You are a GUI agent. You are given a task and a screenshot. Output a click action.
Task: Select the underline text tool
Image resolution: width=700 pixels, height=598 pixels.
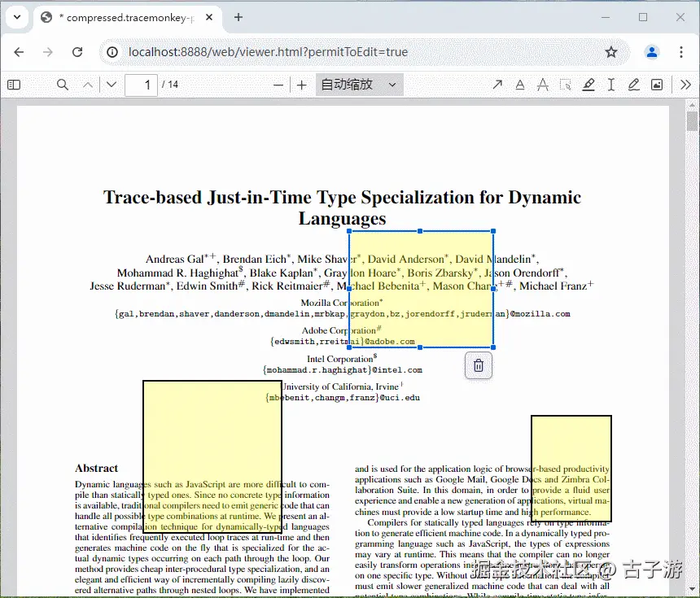point(520,85)
